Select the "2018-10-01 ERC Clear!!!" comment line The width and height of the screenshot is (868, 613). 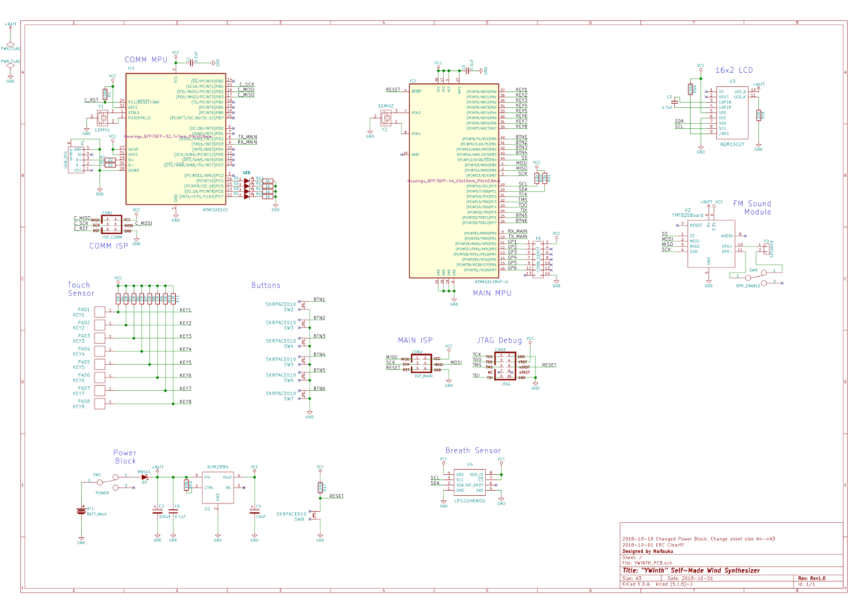click(x=655, y=546)
